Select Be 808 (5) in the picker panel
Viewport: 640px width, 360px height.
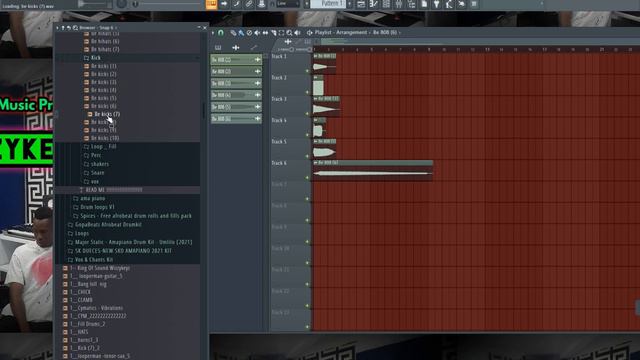point(236,107)
